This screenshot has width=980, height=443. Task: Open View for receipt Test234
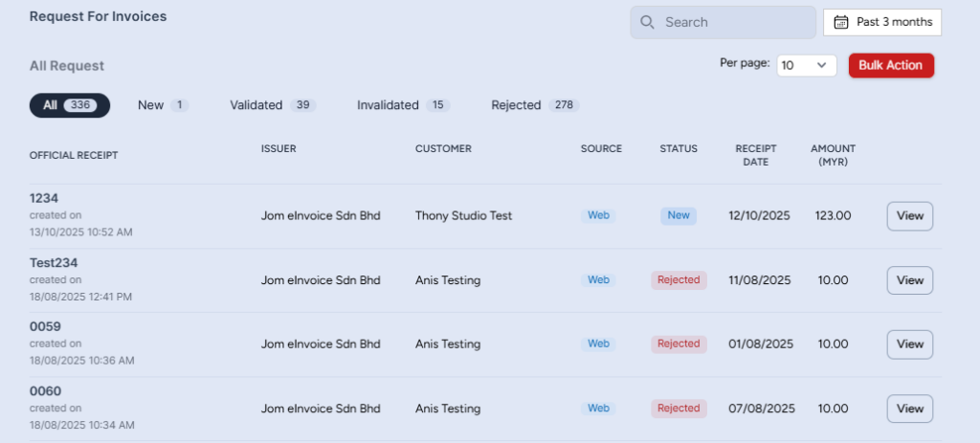tap(910, 280)
